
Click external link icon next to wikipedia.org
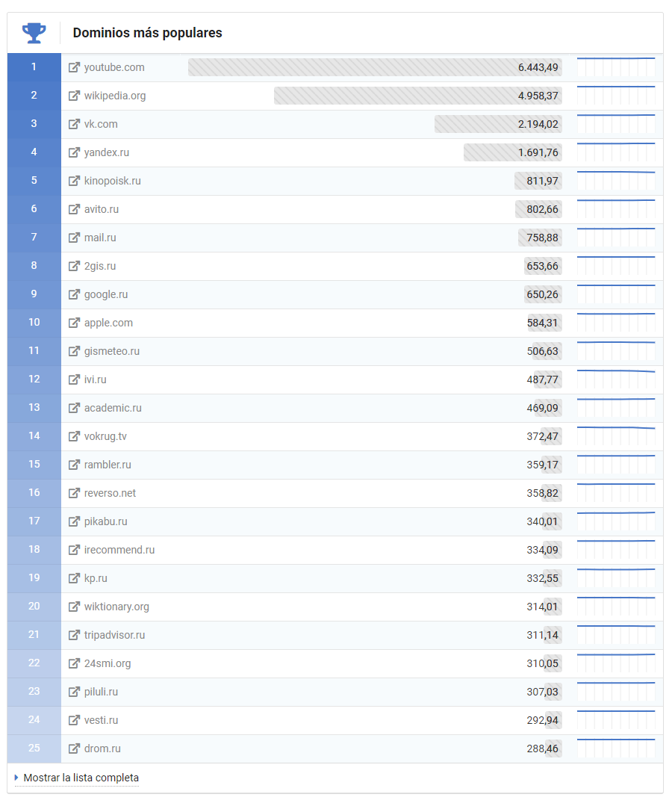coord(74,96)
